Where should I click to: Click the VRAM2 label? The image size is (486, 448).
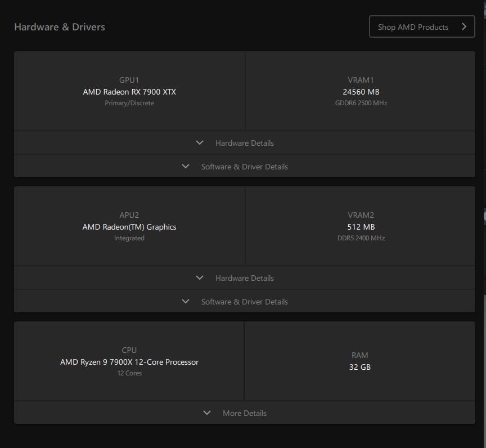(x=361, y=215)
